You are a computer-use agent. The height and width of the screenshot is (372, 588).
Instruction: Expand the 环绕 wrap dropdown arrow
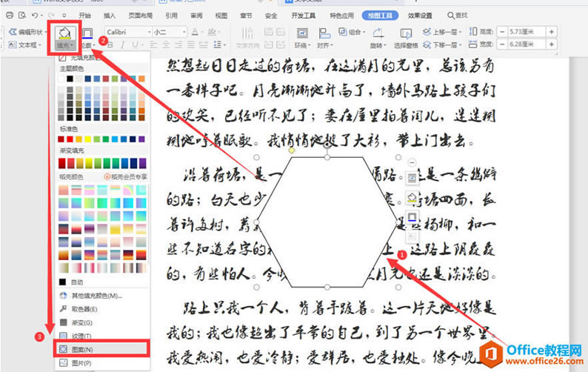pos(308,45)
